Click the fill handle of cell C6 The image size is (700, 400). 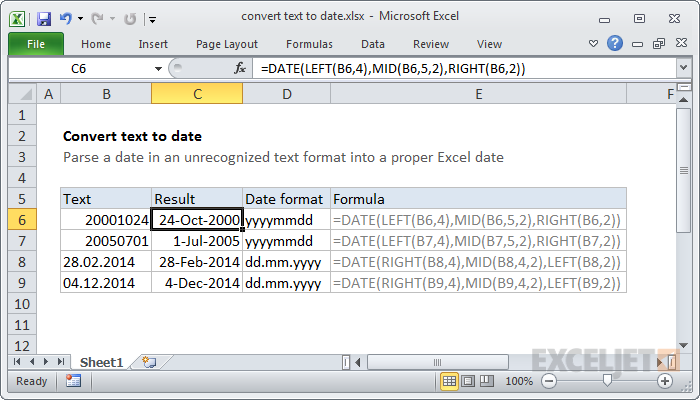(x=242, y=229)
